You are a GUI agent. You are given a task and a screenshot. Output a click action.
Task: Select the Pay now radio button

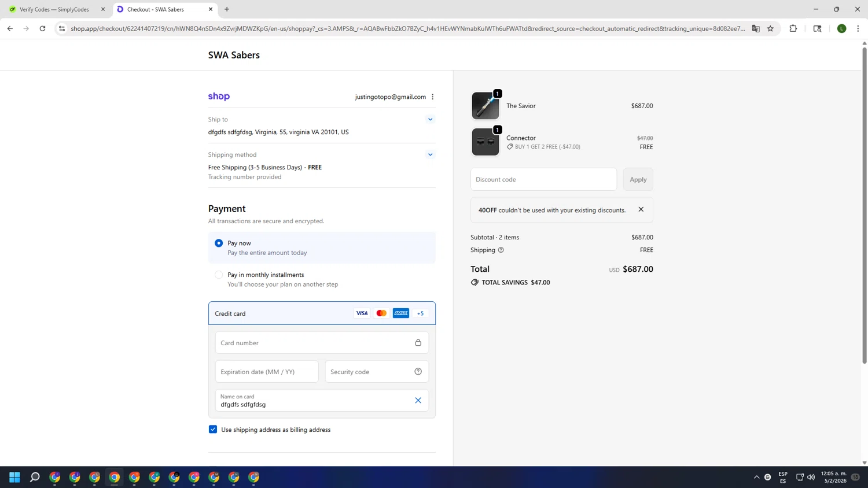(219, 243)
